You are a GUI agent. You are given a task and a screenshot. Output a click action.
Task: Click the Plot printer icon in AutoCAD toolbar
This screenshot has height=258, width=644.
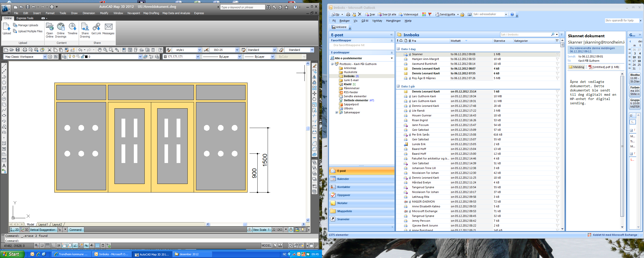pyautogui.click(x=25, y=50)
